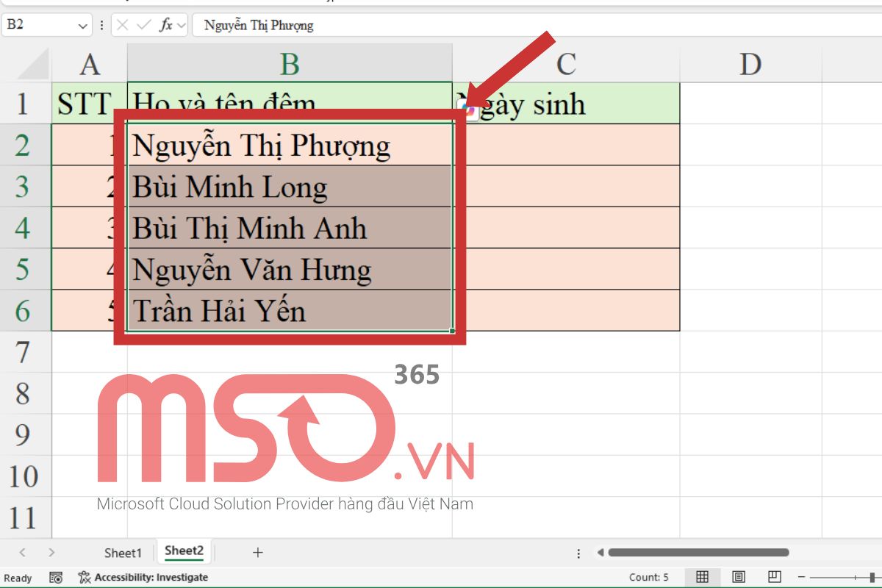The width and height of the screenshot is (882, 588).
Task: Click the Cancel X icon in formula bar
Action: coord(123,25)
